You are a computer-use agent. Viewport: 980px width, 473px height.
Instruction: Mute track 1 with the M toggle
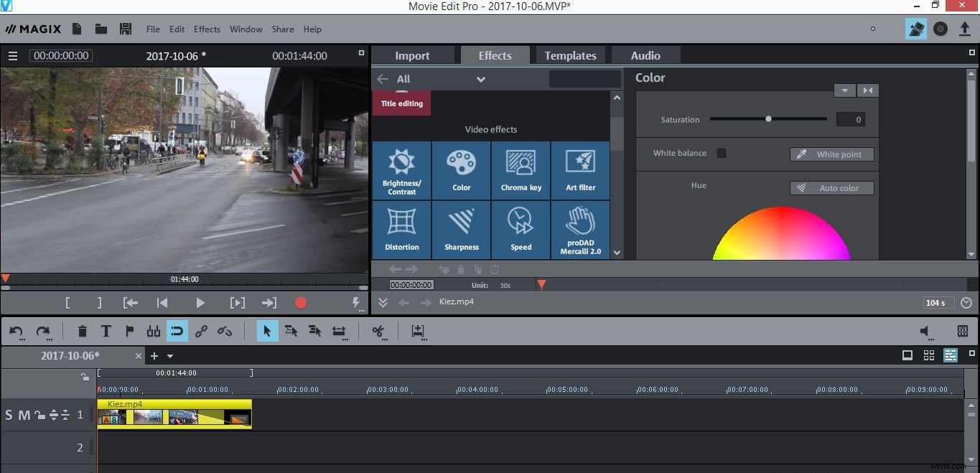pos(23,414)
